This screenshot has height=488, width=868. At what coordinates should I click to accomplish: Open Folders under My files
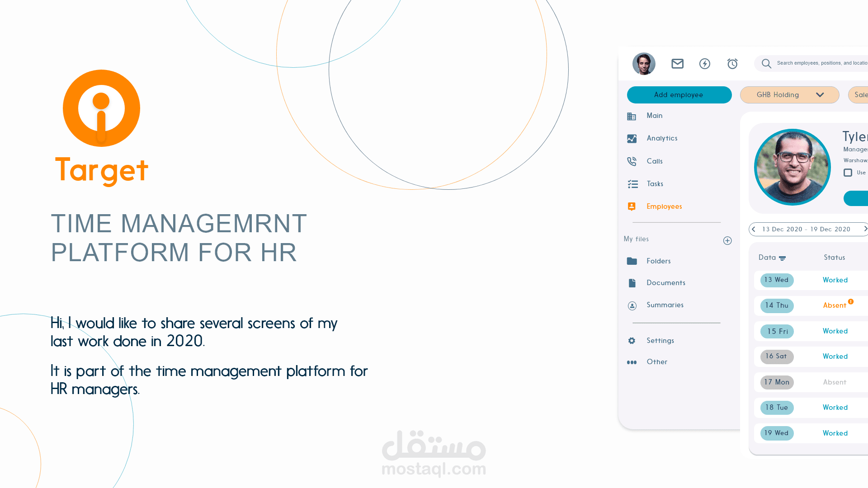pyautogui.click(x=659, y=261)
